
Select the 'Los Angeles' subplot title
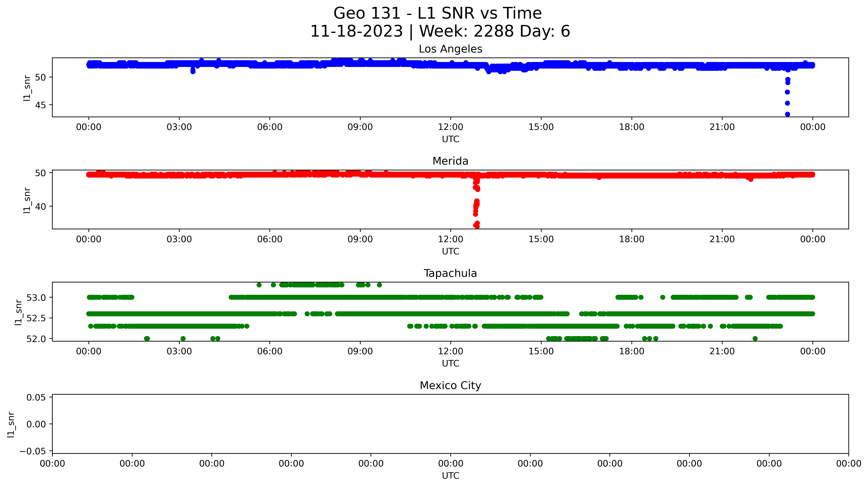(x=451, y=49)
